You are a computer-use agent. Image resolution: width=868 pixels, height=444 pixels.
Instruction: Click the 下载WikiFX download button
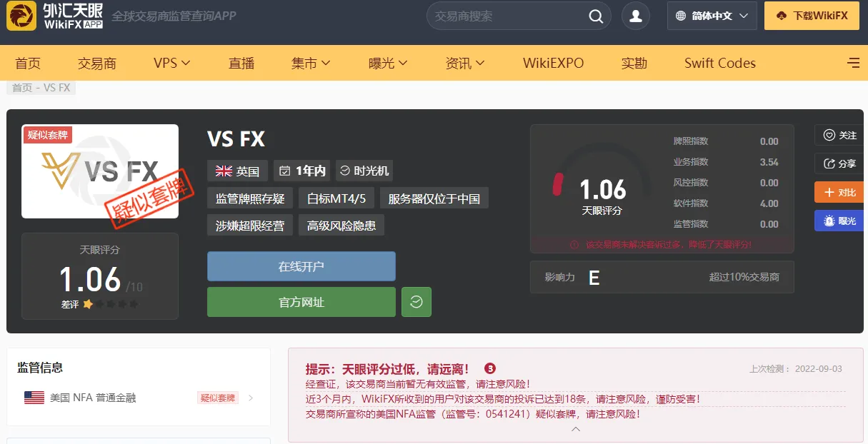coord(812,16)
